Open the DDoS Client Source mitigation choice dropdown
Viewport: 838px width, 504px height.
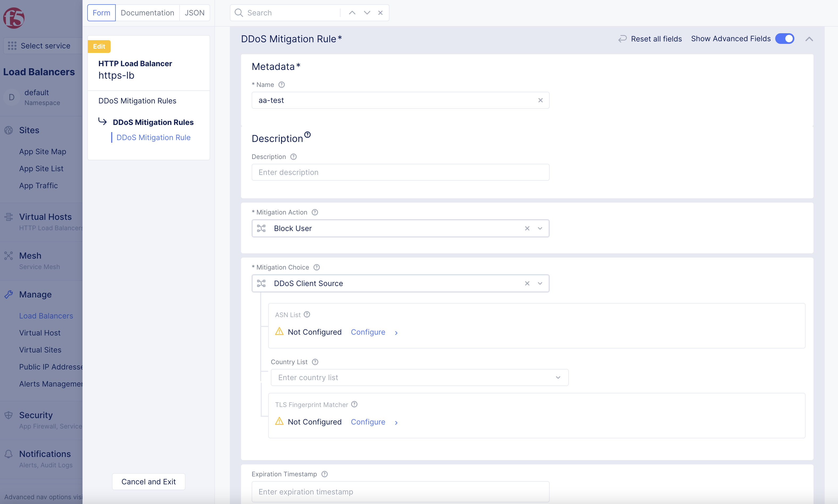[540, 283]
